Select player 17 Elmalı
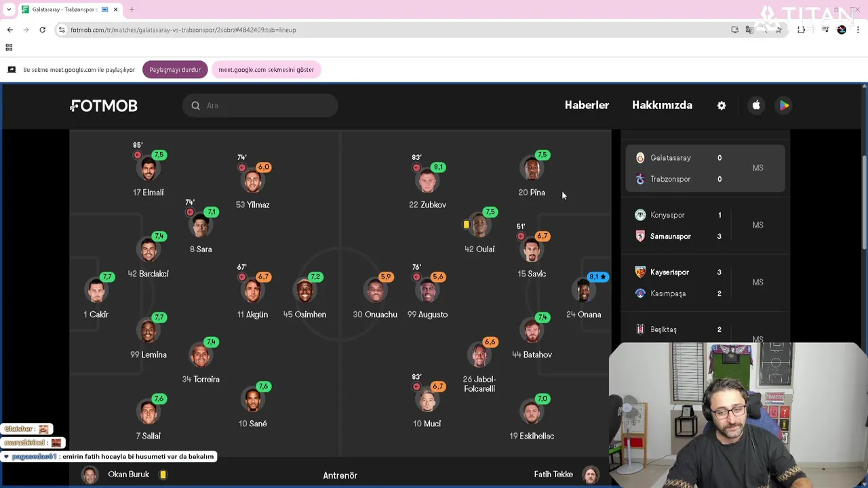 (x=149, y=174)
